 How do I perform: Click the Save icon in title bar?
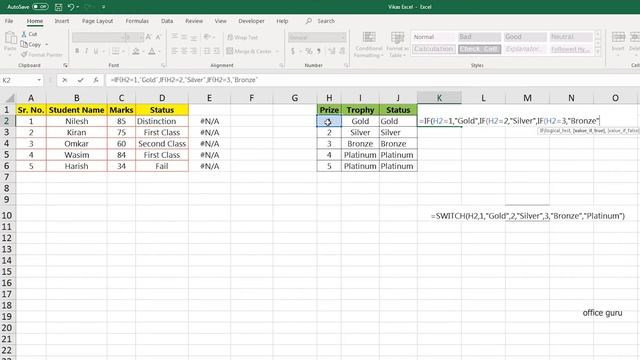tap(58, 7)
